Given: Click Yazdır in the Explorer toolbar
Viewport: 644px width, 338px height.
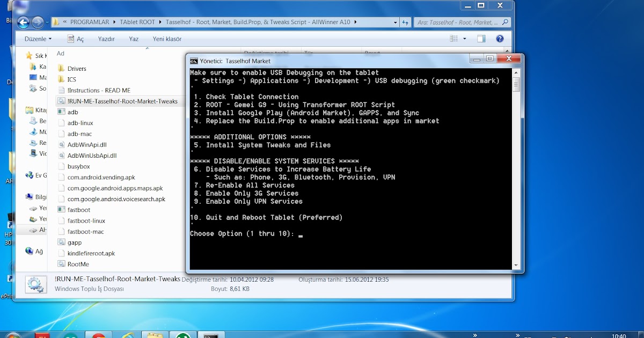Looking at the screenshot, I should [x=106, y=39].
